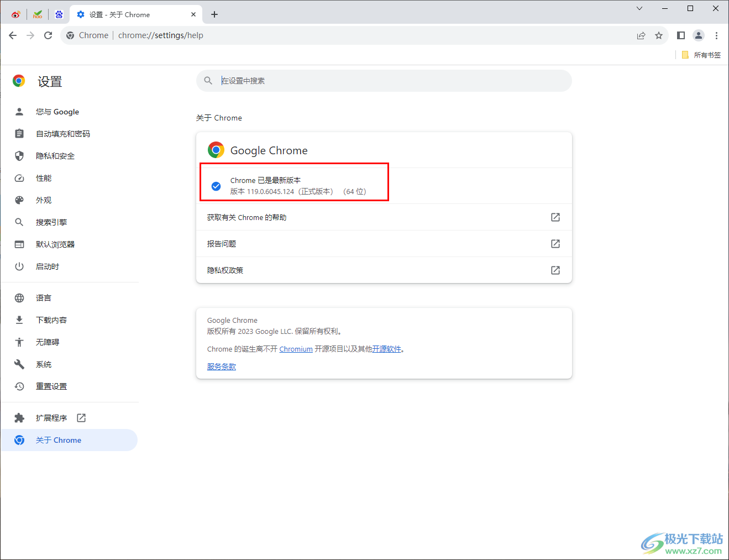
Task: Click the 设置 page title
Action: [x=50, y=82]
